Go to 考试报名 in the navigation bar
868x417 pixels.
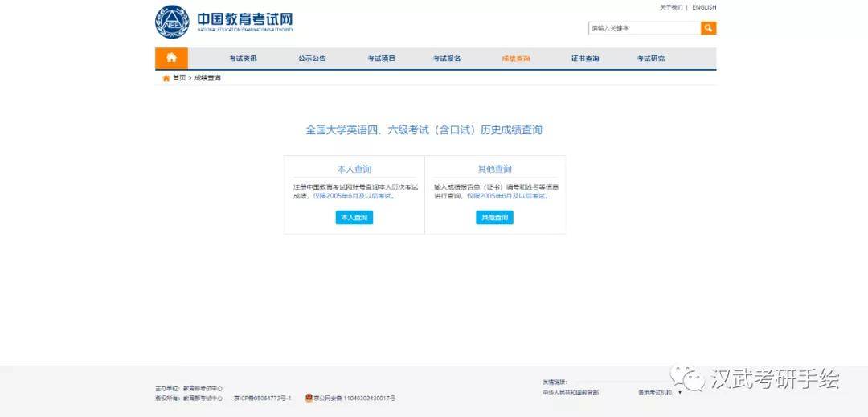coord(447,59)
